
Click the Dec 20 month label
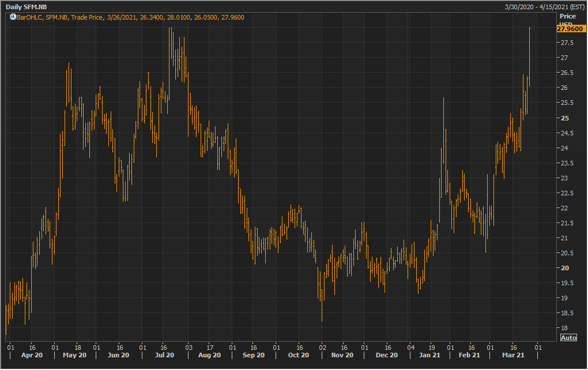point(387,355)
